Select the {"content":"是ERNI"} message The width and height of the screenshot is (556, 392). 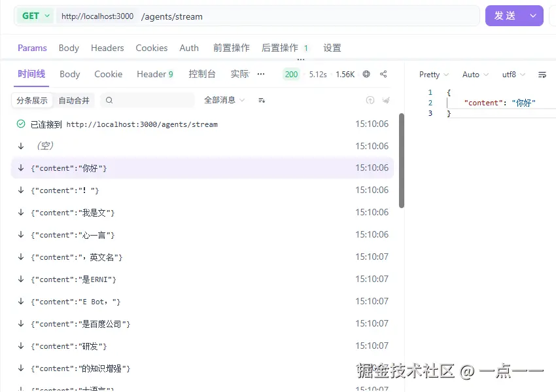[x=202, y=279]
